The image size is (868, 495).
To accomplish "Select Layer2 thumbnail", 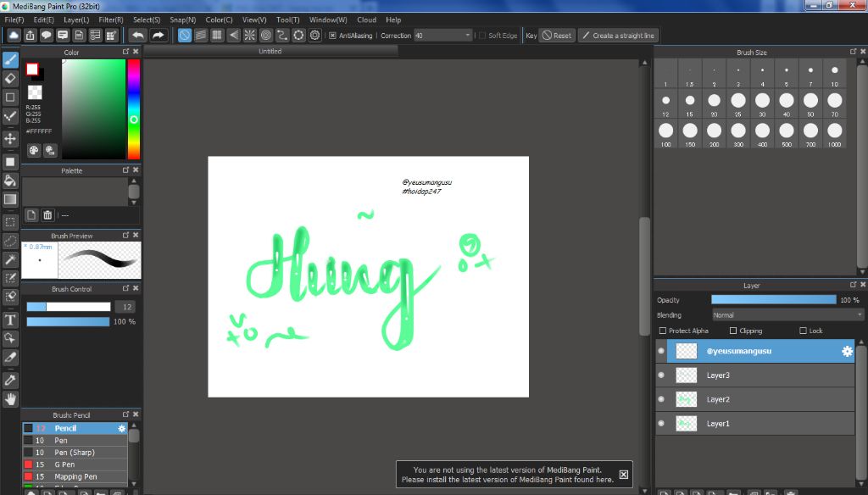I will coord(687,399).
